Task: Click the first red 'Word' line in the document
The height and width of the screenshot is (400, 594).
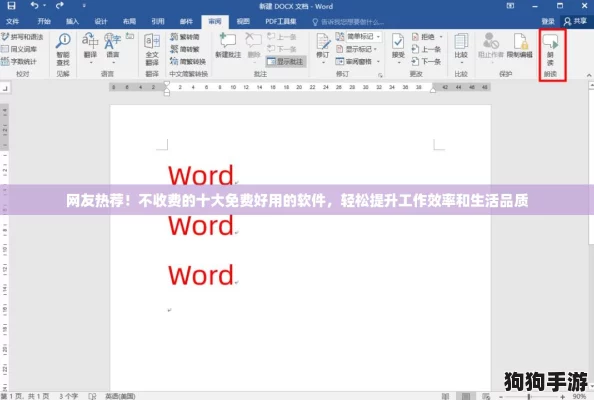Action: (201, 175)
